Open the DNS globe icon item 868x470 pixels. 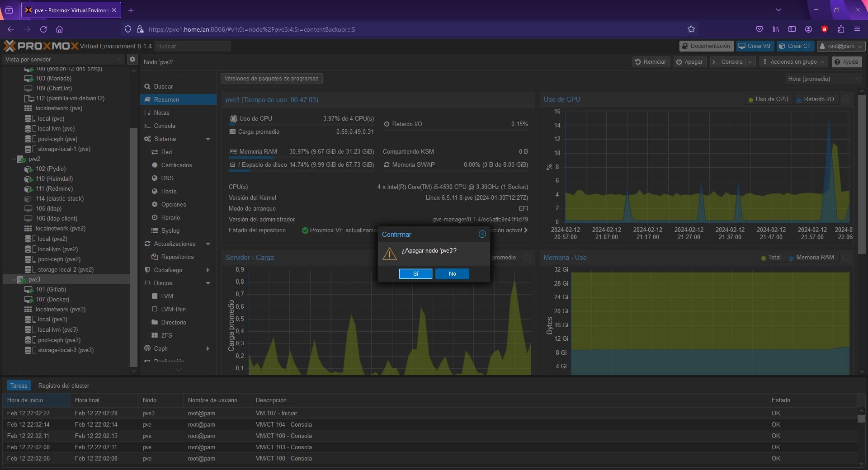[x=155, y=178]
